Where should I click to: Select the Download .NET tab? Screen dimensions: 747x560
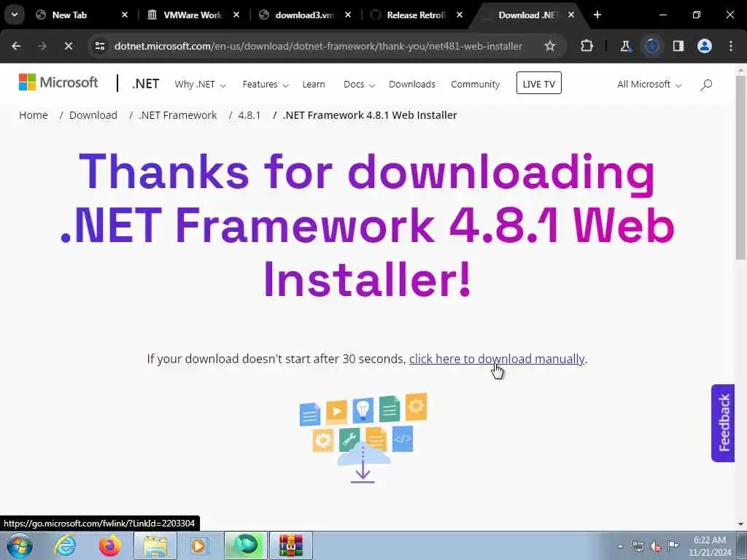click(x=527, y=15)
